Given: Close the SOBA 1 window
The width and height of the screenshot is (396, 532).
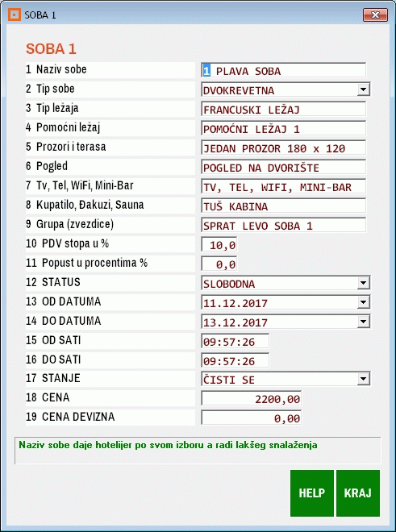Looking at the screenshot, I should point(375,15).
